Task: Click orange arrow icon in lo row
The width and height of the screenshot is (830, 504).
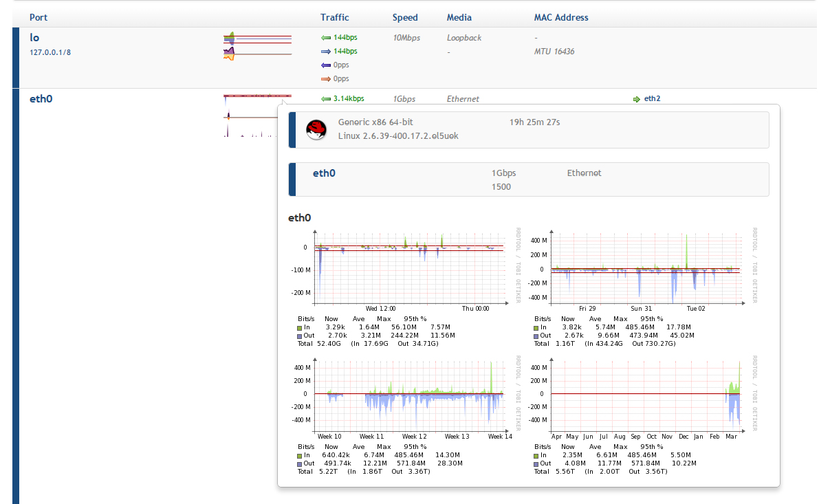Action: point(326,79)
